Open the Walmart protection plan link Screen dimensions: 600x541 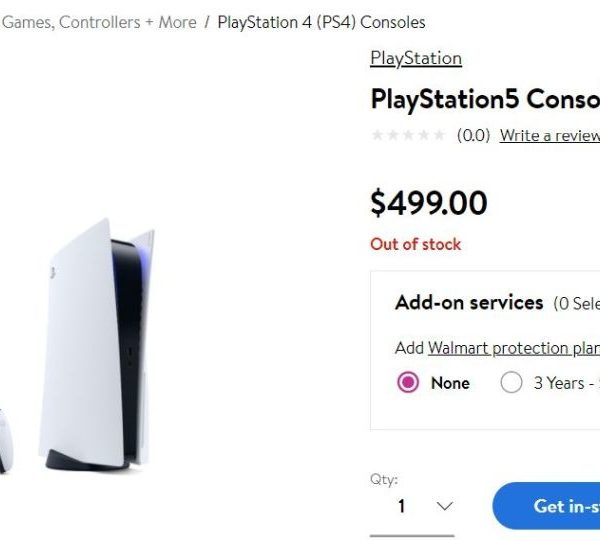(x=513, y=348)
